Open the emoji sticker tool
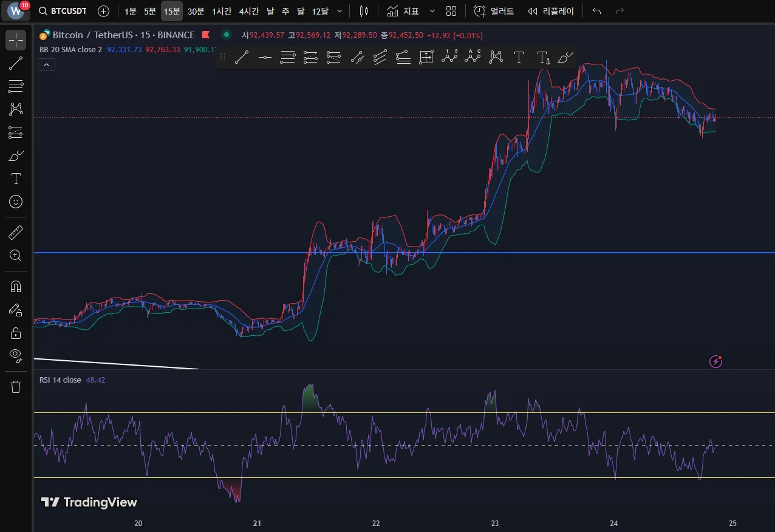The height and width of the screenshot is (532, 775). coord(16,201)
